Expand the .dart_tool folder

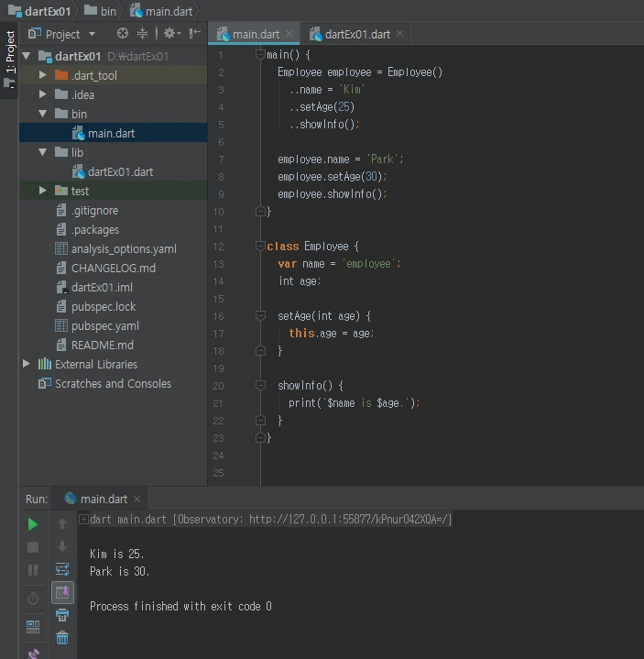click(42, 75)
